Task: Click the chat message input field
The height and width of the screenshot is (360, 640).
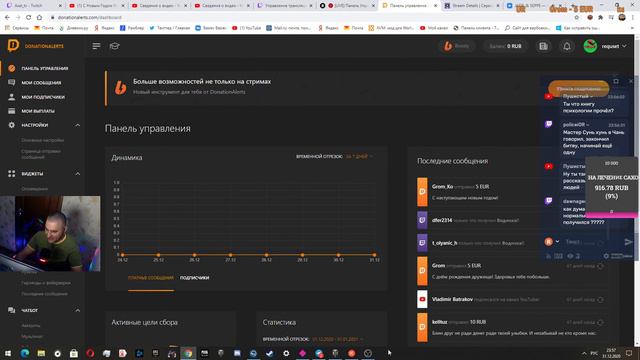Action: coord(584,242)
